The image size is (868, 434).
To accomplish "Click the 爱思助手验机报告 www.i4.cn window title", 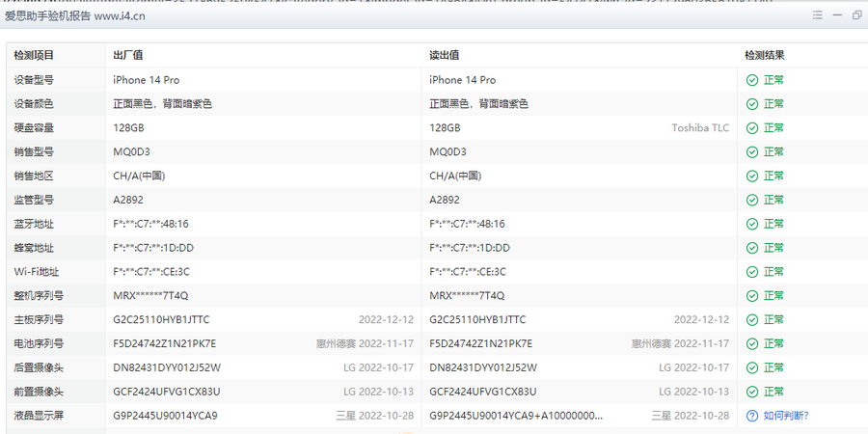I will pos(74,16).
